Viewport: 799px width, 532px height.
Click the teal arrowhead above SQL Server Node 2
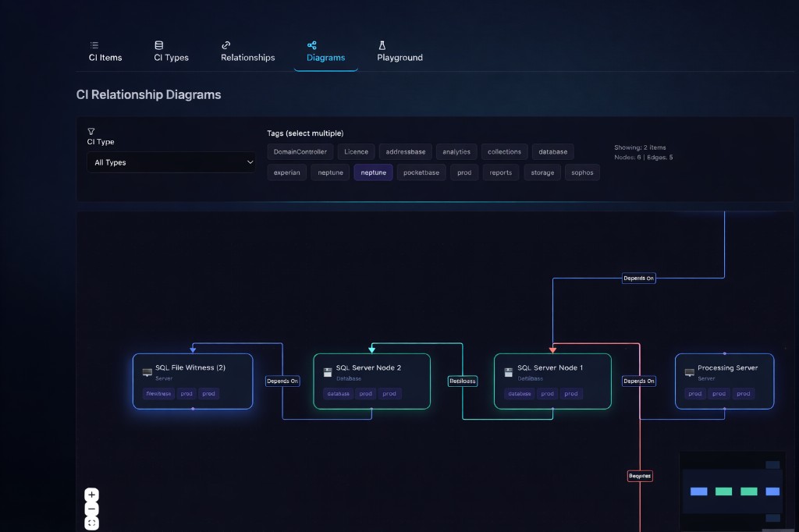click(372, 349)
